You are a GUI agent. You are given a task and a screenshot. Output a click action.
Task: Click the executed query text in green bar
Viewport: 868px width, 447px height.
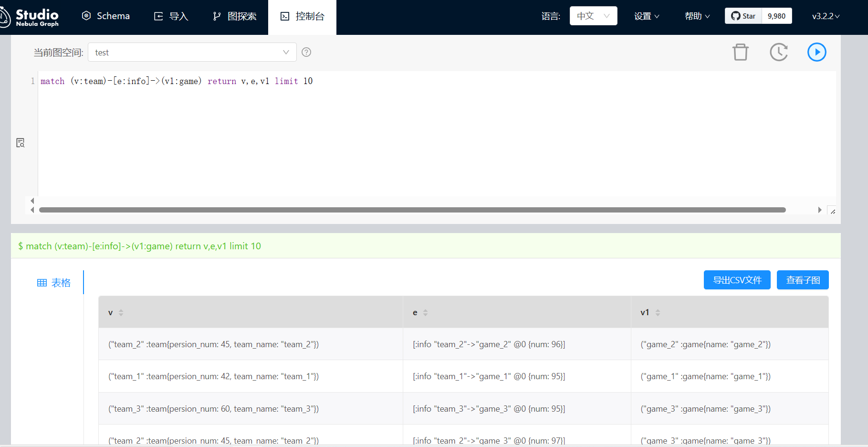tap(139, 246)
